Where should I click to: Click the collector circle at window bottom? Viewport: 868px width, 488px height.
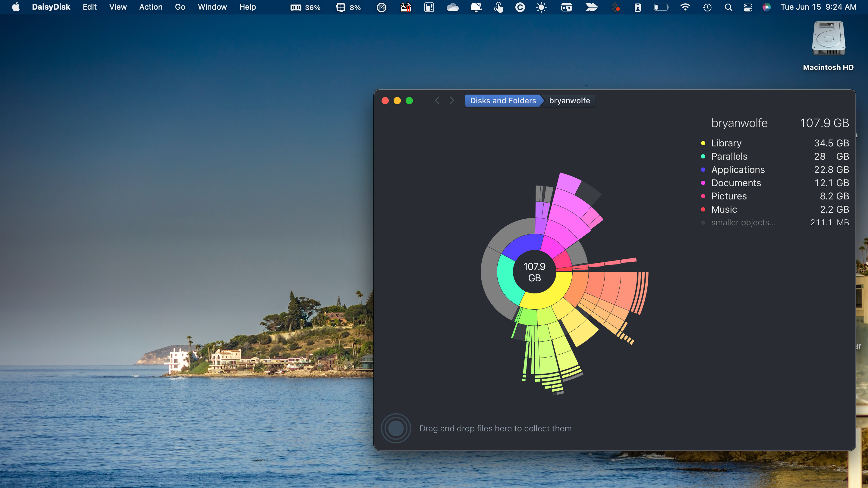point(396,428)
